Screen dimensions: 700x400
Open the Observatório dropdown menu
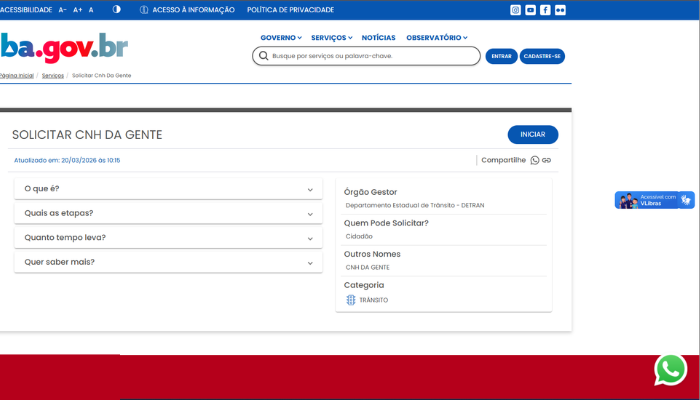437,38
